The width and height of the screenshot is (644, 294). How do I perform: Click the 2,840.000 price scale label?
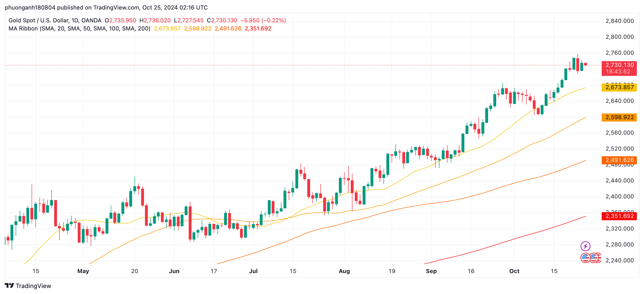point(620,21)
